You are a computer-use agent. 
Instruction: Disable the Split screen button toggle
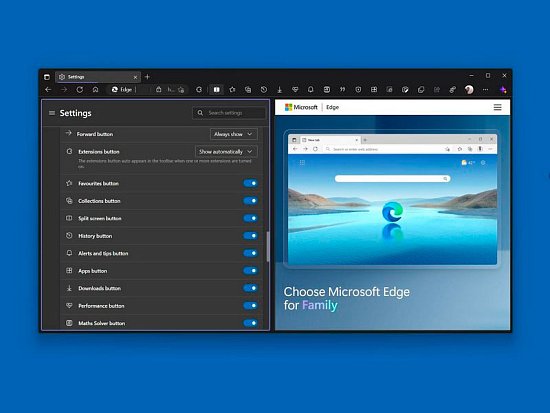250,218
